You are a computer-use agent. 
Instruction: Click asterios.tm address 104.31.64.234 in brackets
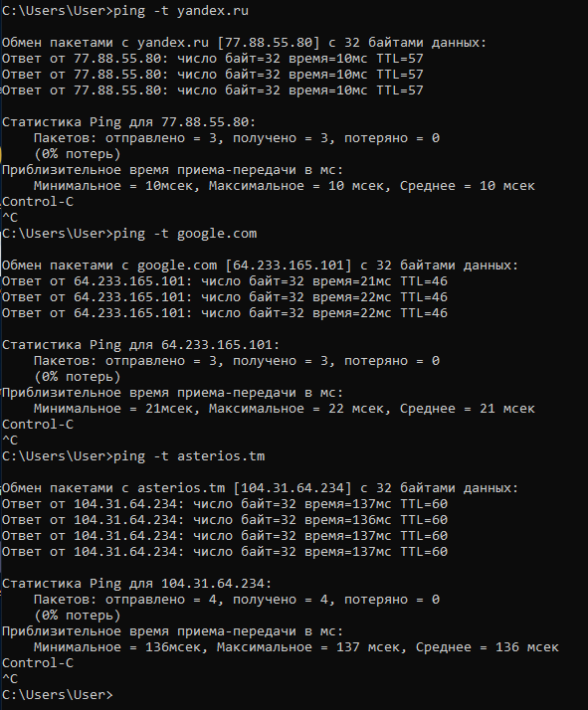pos(293,487)
